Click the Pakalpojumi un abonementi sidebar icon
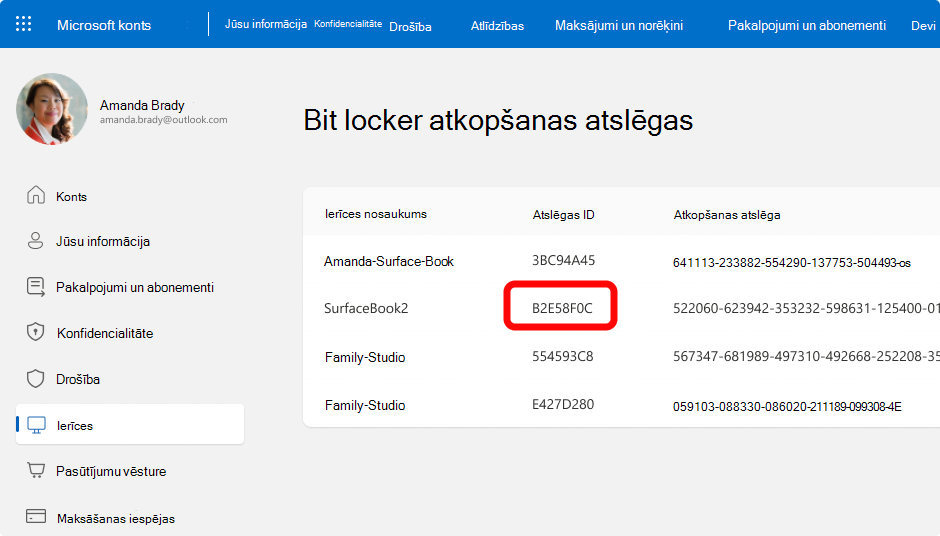 coord(36,287)
